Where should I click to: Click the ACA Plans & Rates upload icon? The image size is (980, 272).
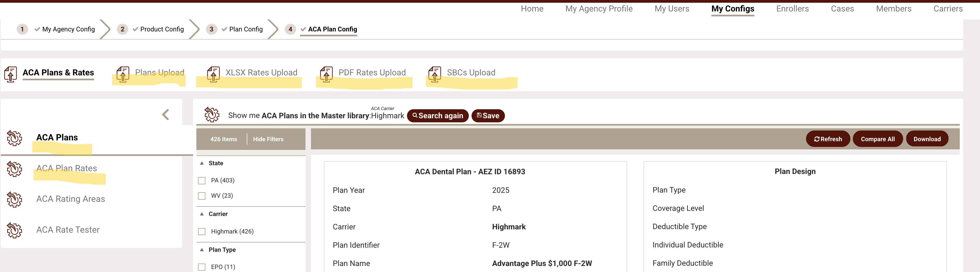coord(11,74)
